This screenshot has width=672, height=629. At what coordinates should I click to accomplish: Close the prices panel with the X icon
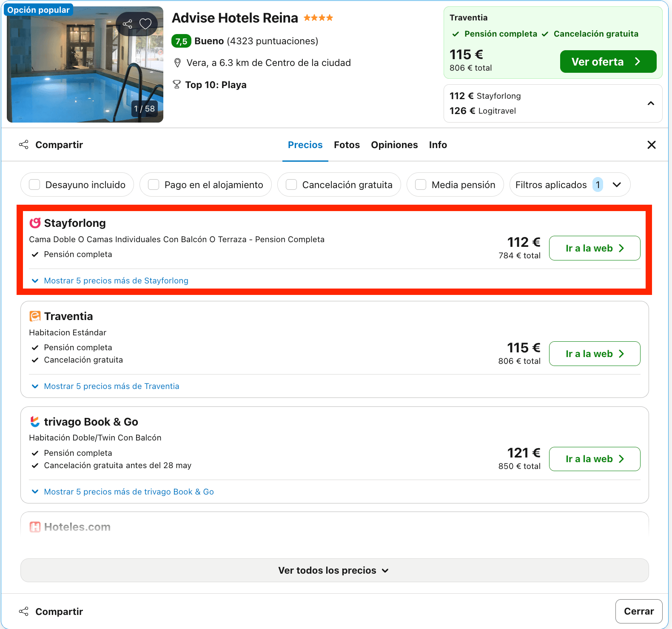click(x=651, y=145)
